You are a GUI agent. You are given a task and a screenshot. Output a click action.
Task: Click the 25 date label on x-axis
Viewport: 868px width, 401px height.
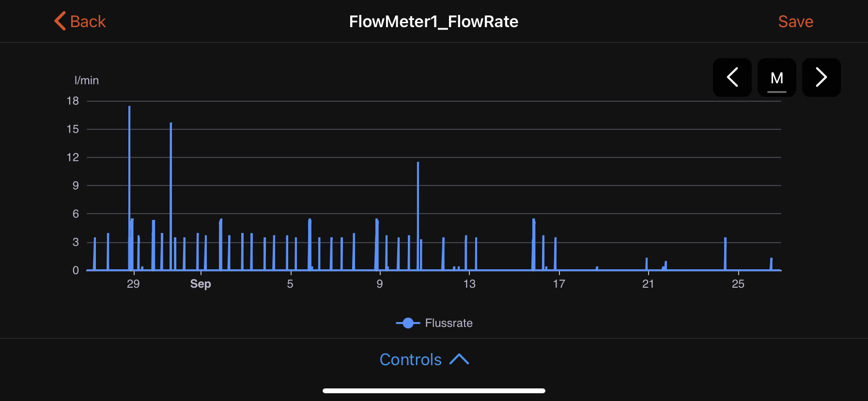(738, 284)
